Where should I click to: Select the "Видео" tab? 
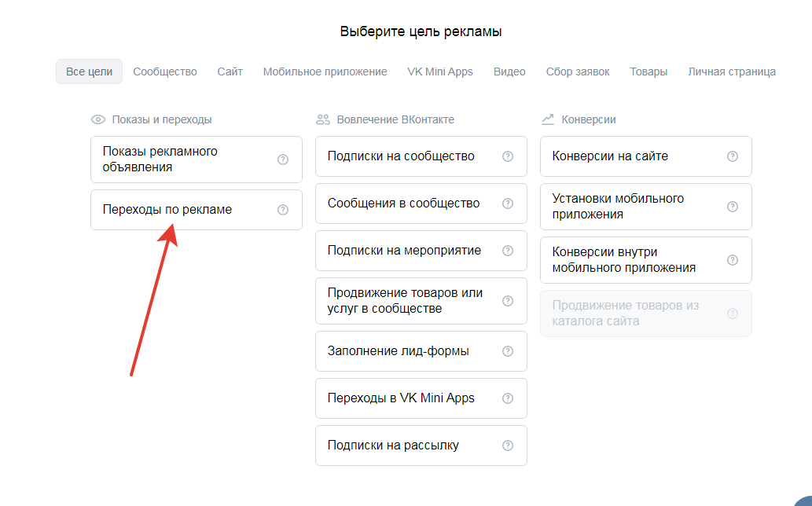(509, 71)
